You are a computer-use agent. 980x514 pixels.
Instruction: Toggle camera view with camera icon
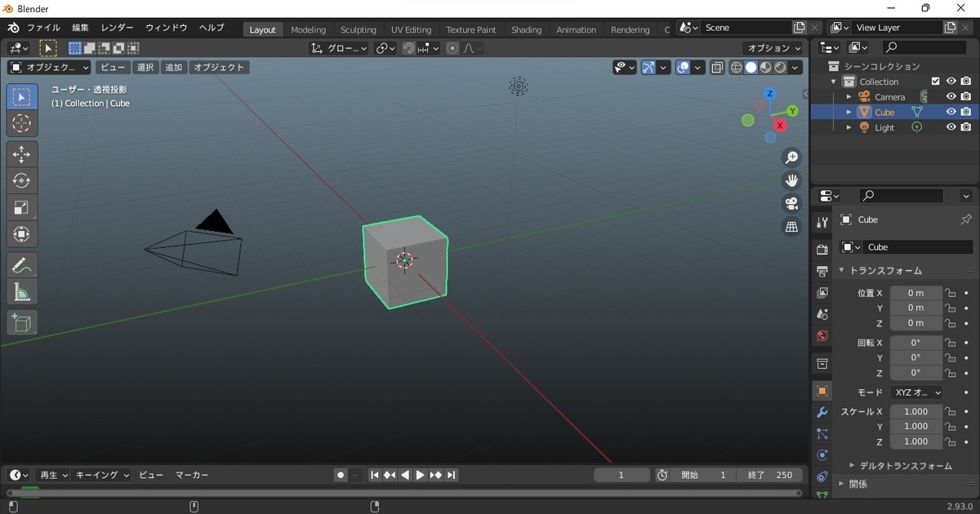pos(791,204)
